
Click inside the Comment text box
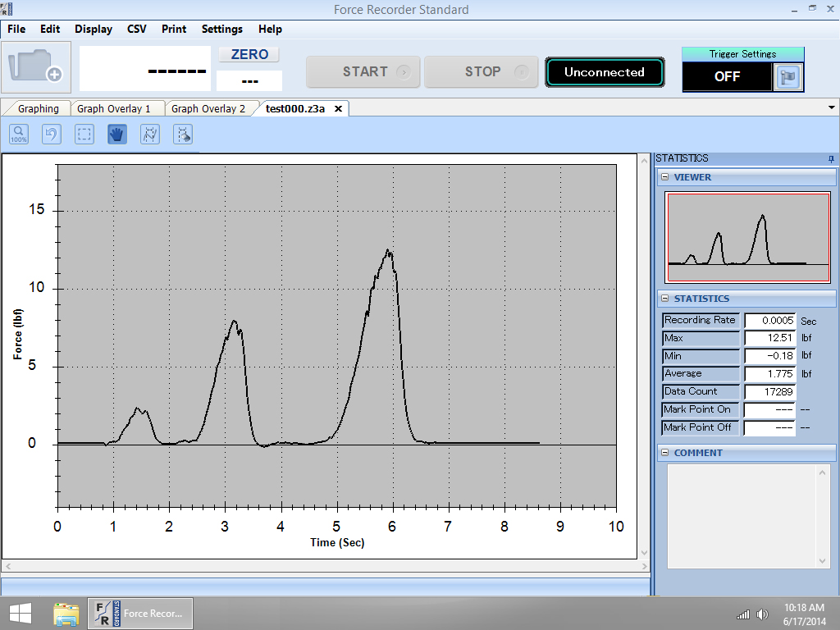click(742, 517)
